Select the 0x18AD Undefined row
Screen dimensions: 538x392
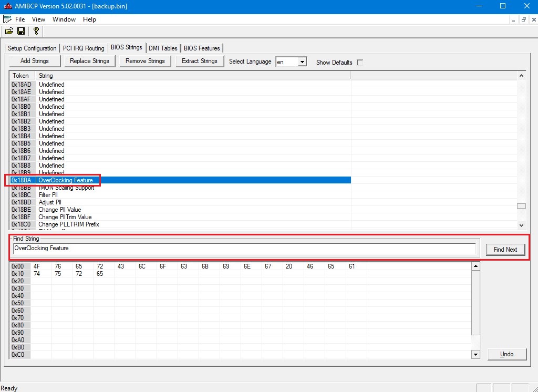(x=181, y=85)
